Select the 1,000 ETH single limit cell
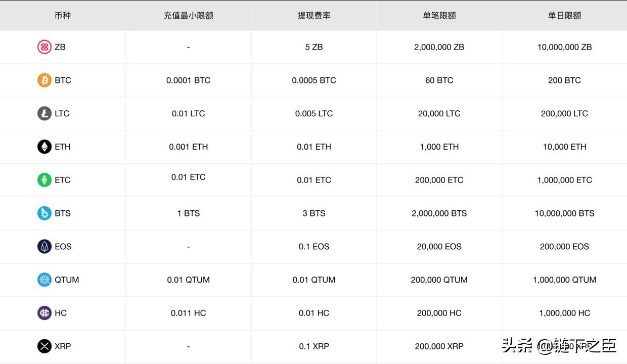The width and height of the screenshot is (627, 364). [439, 147]
